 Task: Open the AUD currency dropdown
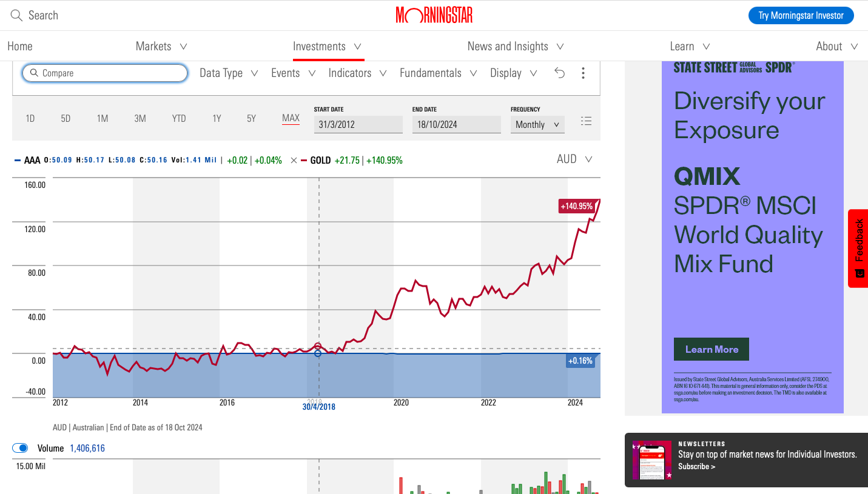click(x=574, y=159)
